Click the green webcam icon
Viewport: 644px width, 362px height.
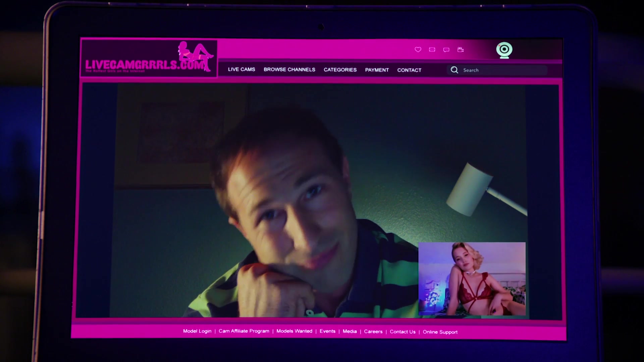504,50
